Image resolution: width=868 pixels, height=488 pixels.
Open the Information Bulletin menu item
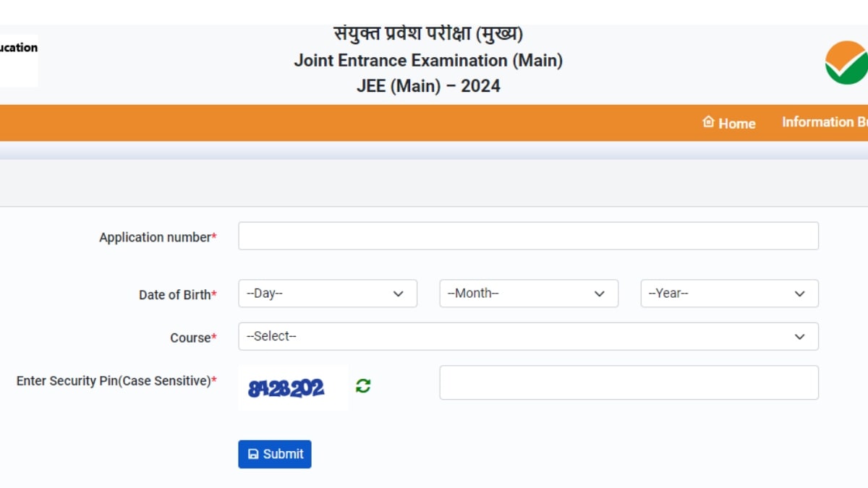click(x=825, y=122)
